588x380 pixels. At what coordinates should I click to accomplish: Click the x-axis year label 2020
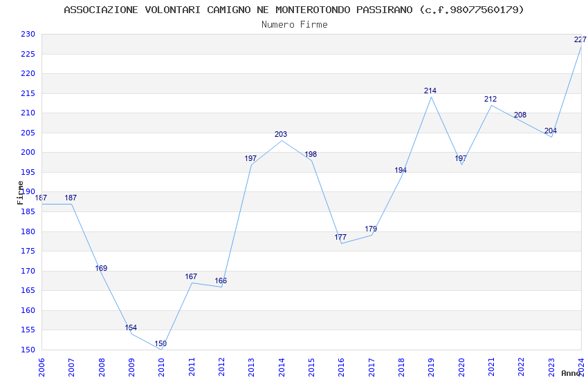[461, 368]
